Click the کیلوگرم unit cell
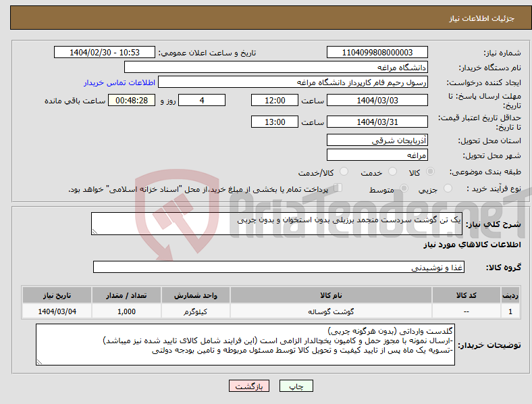Viewport: 532px width, 404px height. [196, 311]
